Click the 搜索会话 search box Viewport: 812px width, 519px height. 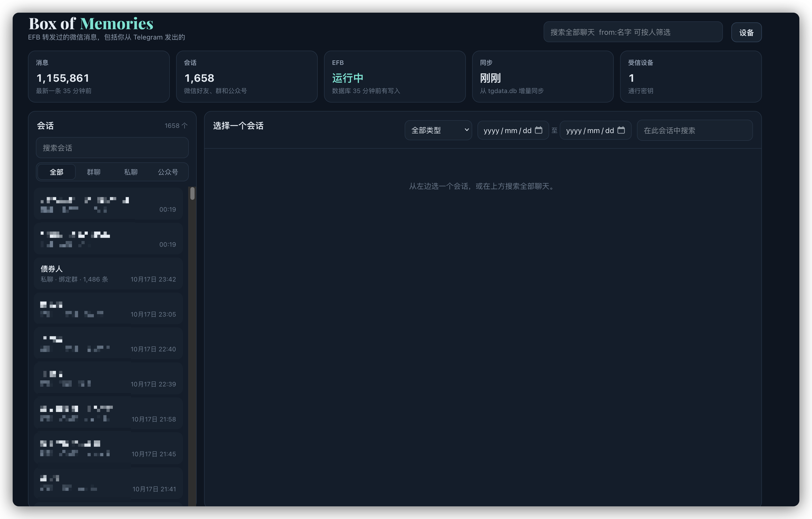point(112,148)
